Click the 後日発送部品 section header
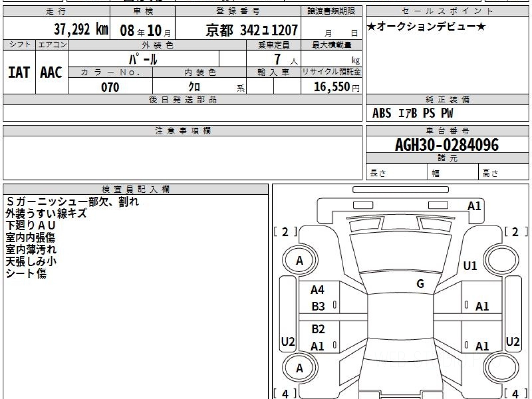 coord(182,100)
